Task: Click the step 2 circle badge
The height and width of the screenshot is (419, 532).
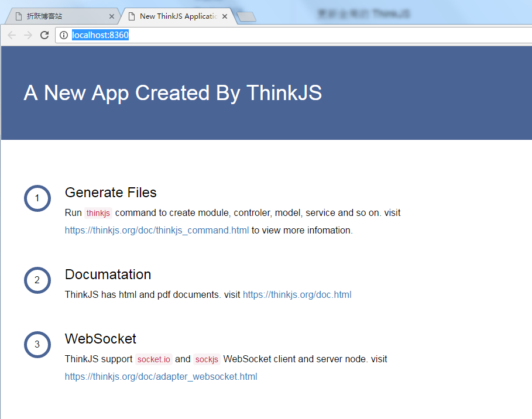Action: point(37,280)
